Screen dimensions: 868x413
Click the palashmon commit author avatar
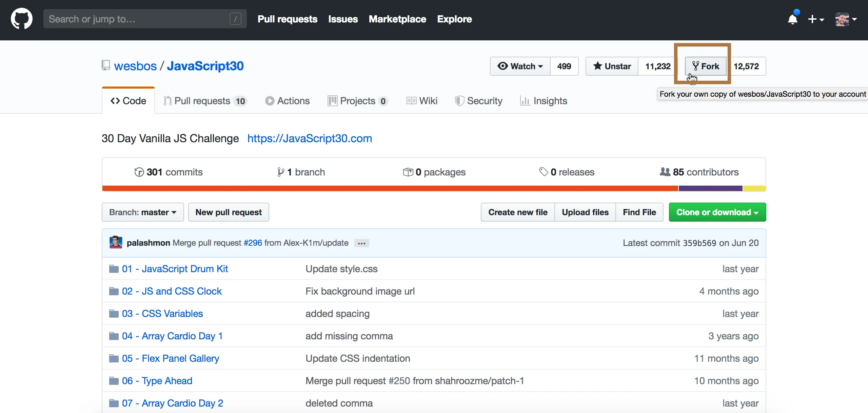tap(116, 243)
